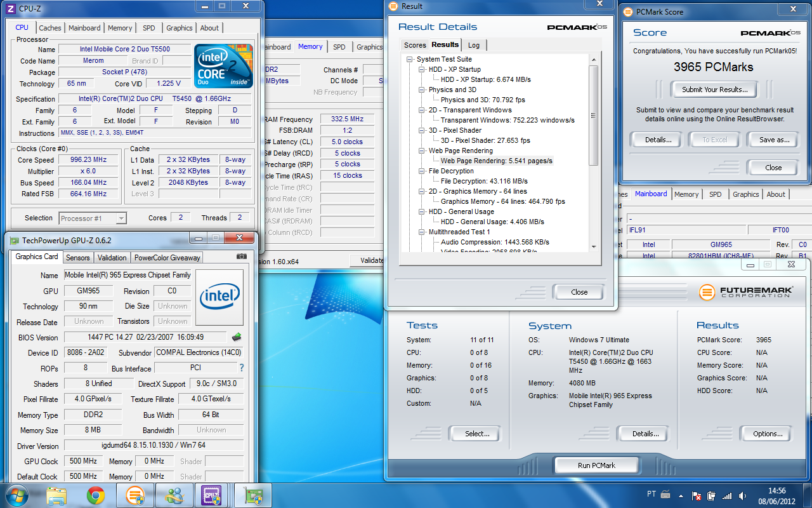Collapse the Physics and 3D node
The width and height of the screenshot is (812, 508).
pos(422,90)
